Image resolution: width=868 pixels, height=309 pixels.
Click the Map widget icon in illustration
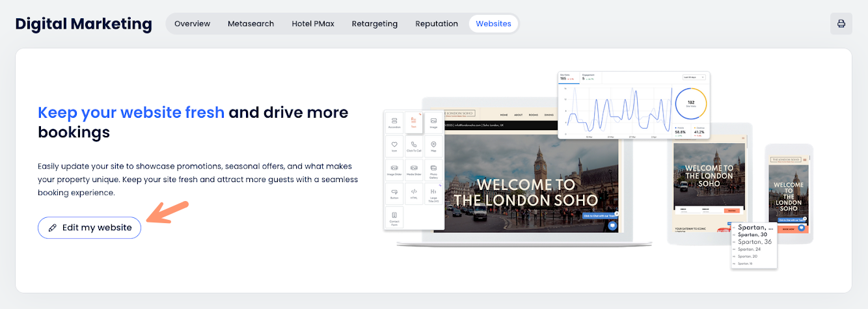pyautogui.click(x=433, y=146)
